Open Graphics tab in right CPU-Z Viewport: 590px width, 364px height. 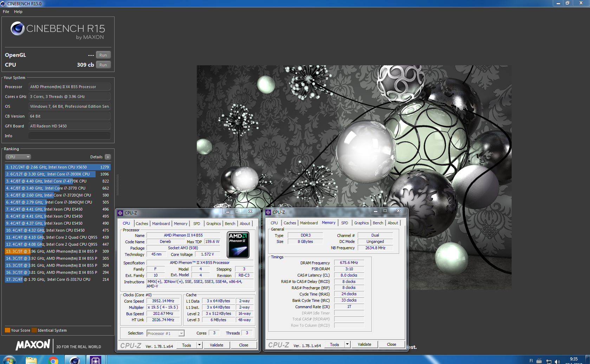362,223
